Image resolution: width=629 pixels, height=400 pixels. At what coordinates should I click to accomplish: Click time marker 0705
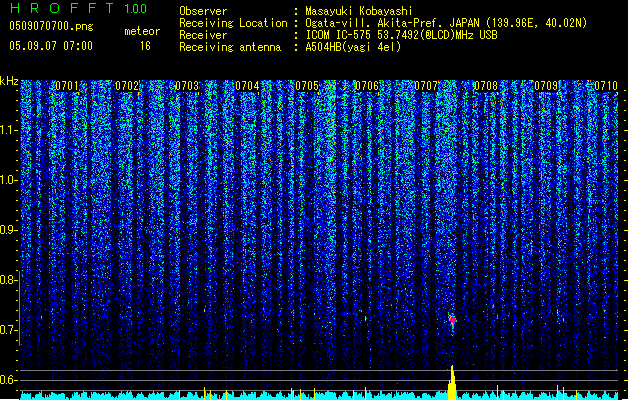tap(307, 86)
